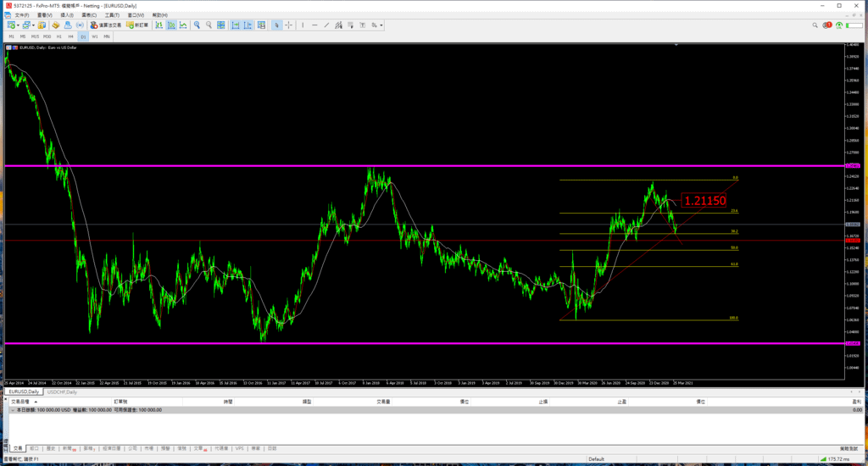Select the M15 timeframe
Screen dimensions: 868x466
(35, 36)
